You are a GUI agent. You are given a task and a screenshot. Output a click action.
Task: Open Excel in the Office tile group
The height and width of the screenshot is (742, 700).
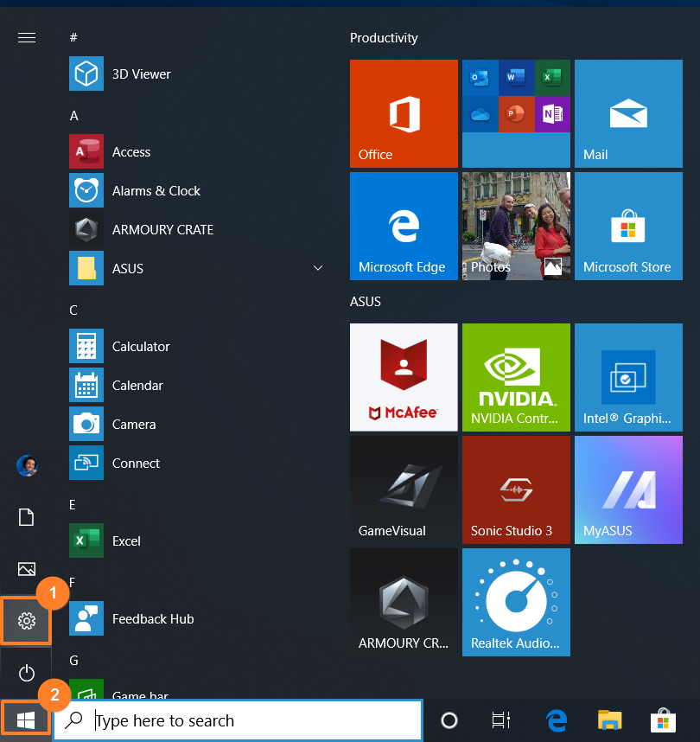tap(552, 78)
